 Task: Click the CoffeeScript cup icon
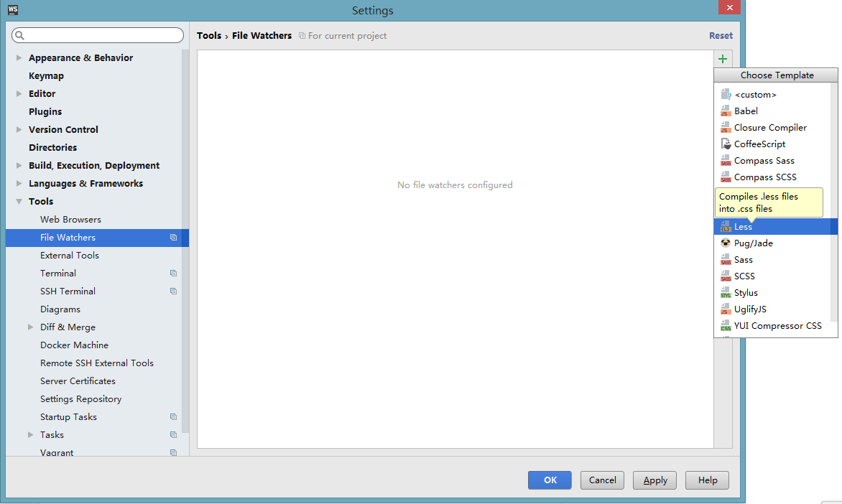coord(726,144)
